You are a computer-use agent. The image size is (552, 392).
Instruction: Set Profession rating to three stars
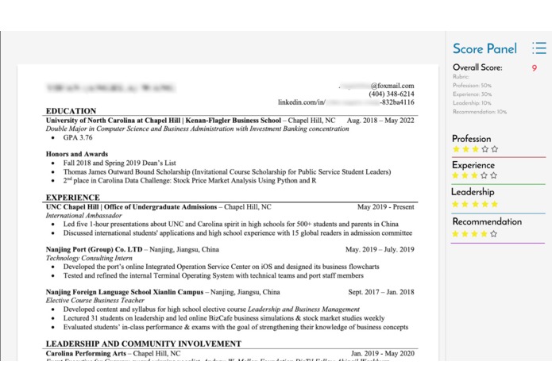475,149
